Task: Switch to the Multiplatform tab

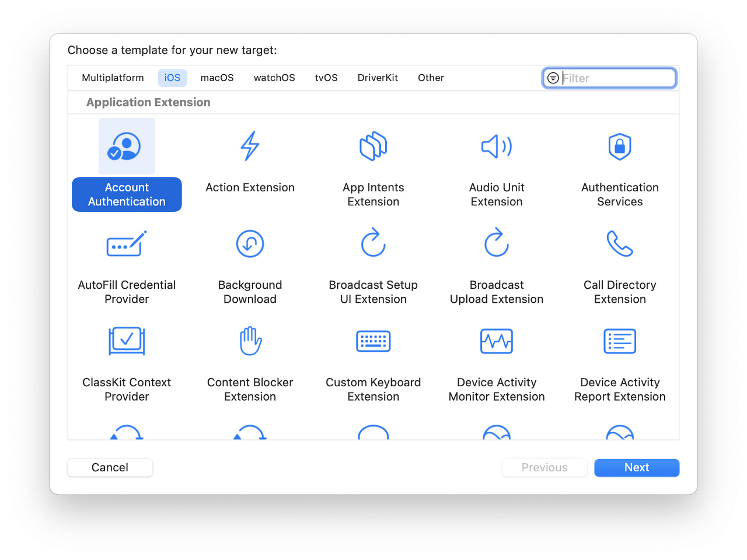Action: point(113,78)
